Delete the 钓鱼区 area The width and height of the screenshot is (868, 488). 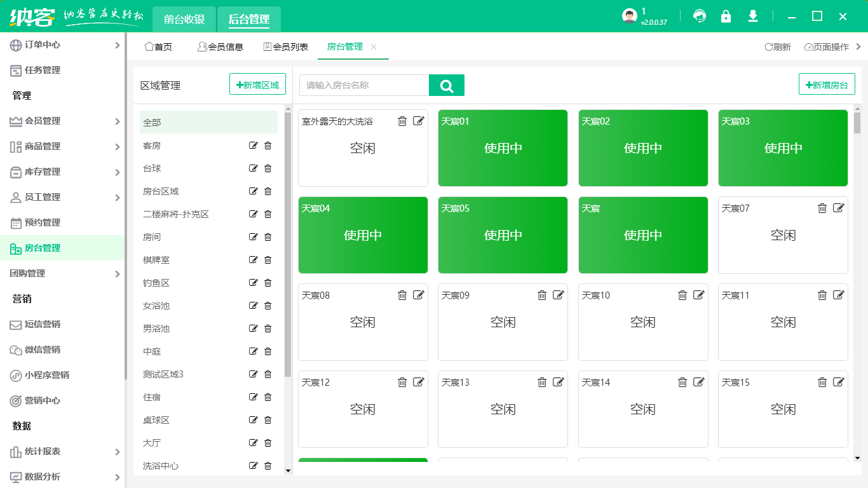[x=268, y=283]
